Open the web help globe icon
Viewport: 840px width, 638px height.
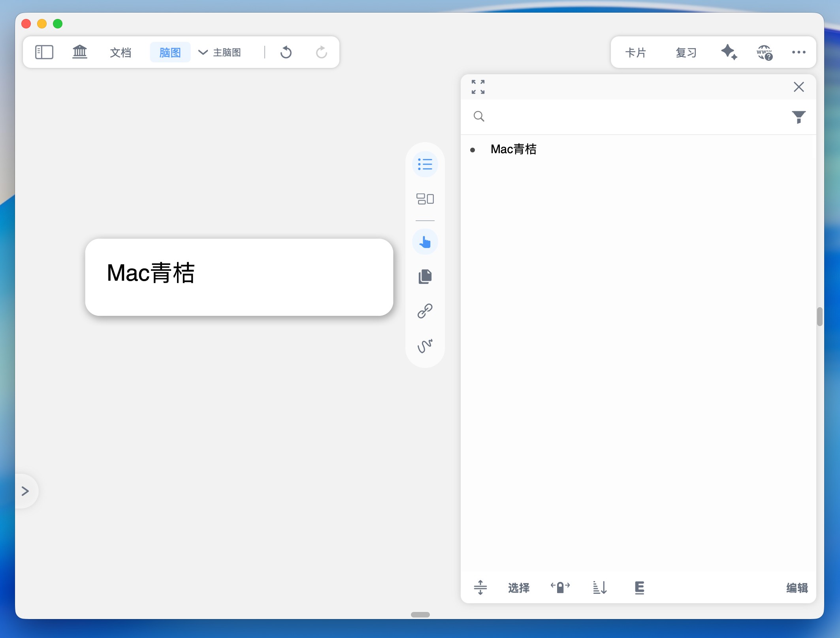765,52
